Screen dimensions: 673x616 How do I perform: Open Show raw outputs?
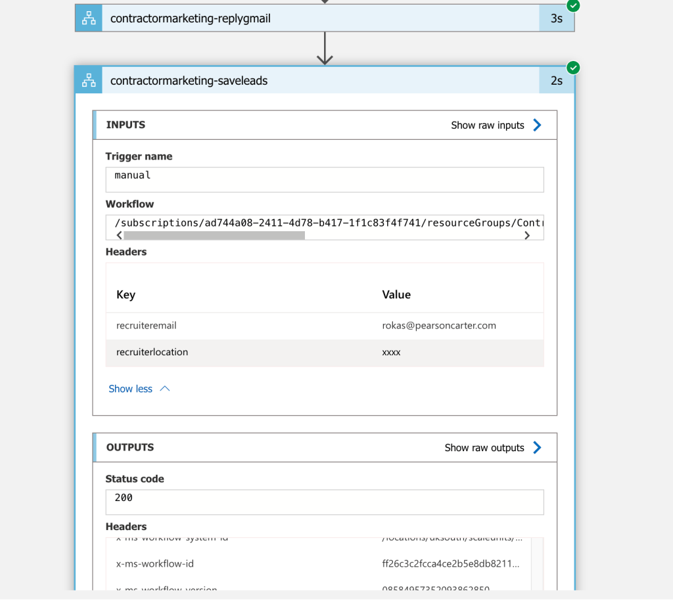[x=484, y=448]
